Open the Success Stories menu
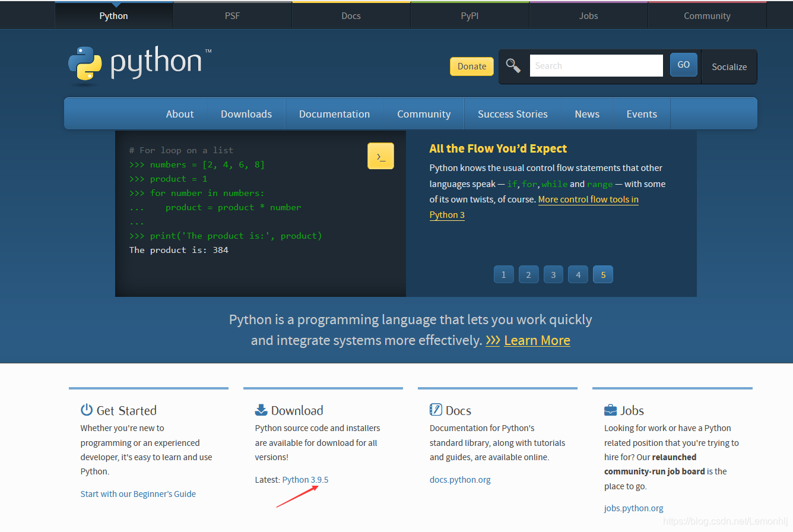The width and height of the screenshot is (793, 532). [x=513, y=114]
